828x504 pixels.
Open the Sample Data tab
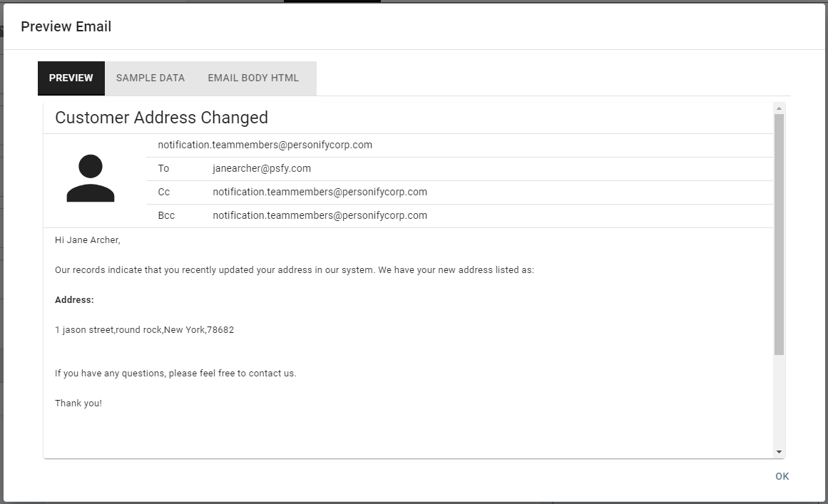(150, 78)
